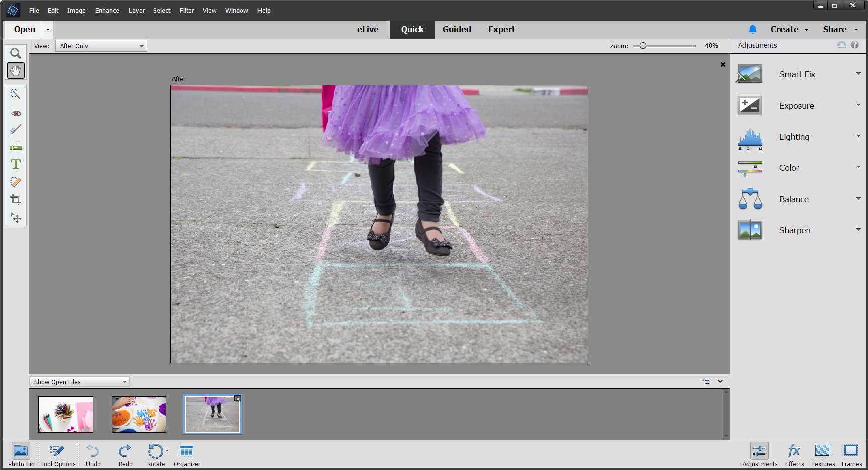Select the Quick Selection tool

(16, 94)
